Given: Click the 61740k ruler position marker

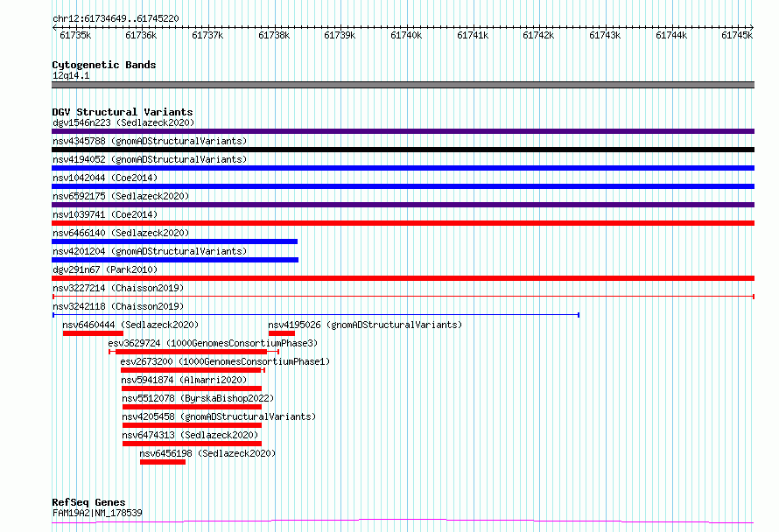Looking at the screenshot, I should point(406,35).
